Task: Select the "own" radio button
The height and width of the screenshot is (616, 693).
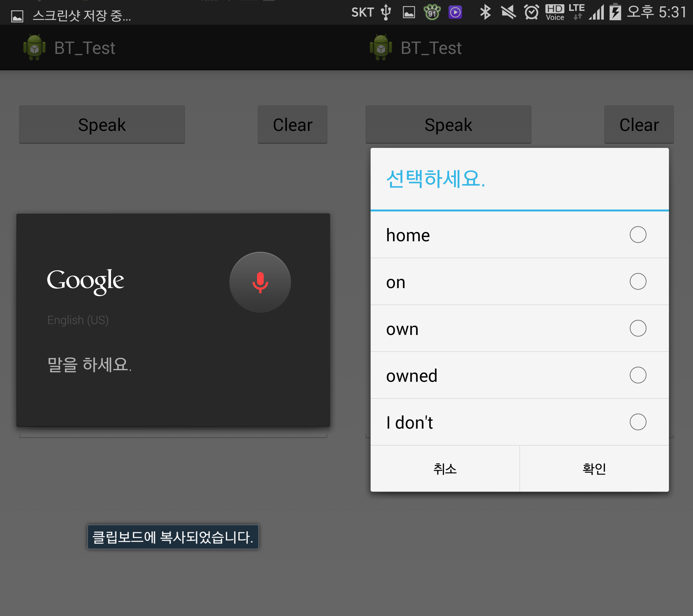Action: tap(638, 328)
